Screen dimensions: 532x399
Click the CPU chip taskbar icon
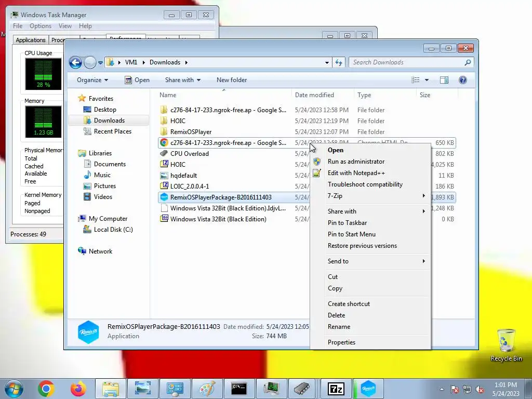(302, 389)
